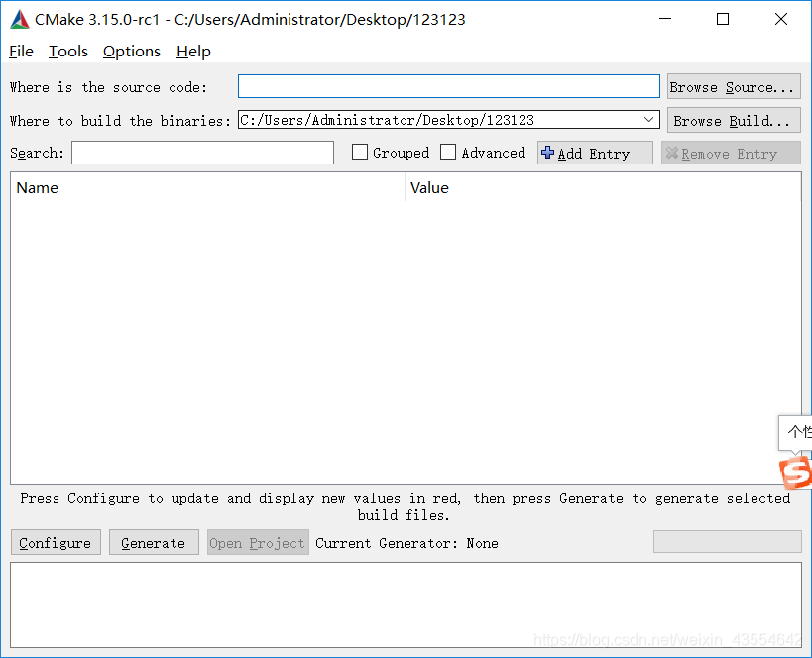This screenshot has height=658, width=812.
Task: Click the Current Generator: None label
Action: [x=407, y=543]
